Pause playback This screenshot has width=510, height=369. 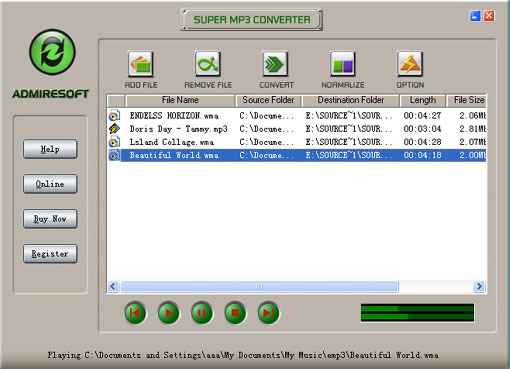pyautogui.click(x=202, y=313)
